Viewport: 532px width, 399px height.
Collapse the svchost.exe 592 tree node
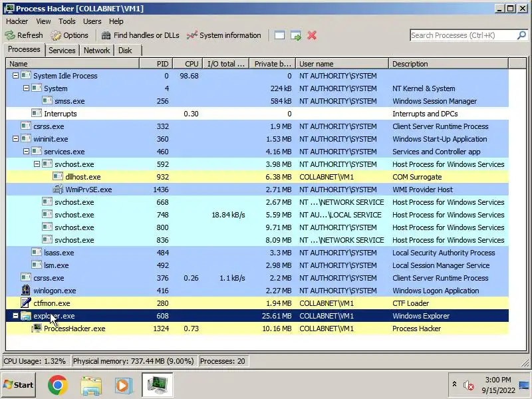[x=37, y=164]
